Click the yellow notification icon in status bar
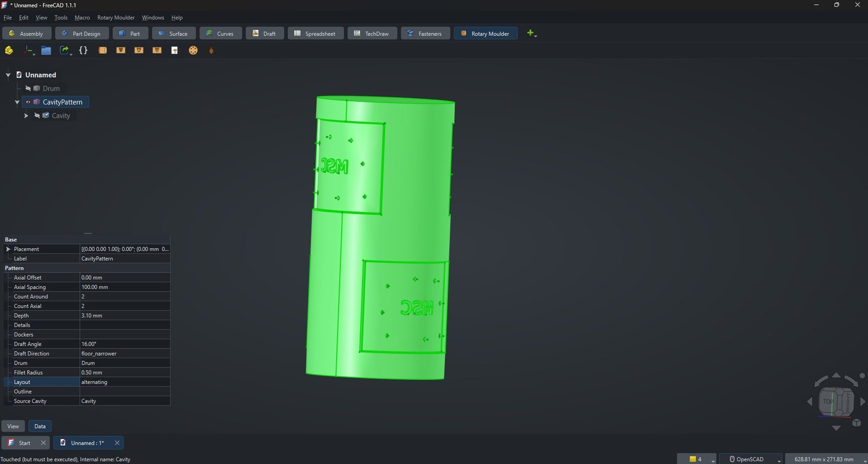Image resolution: width=868 pixels, height=464 pixels. [x=693, y=459]
